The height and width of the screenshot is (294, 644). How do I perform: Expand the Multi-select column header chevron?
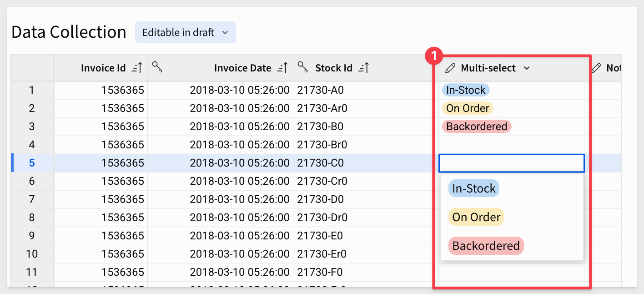(x=527, y=68)
